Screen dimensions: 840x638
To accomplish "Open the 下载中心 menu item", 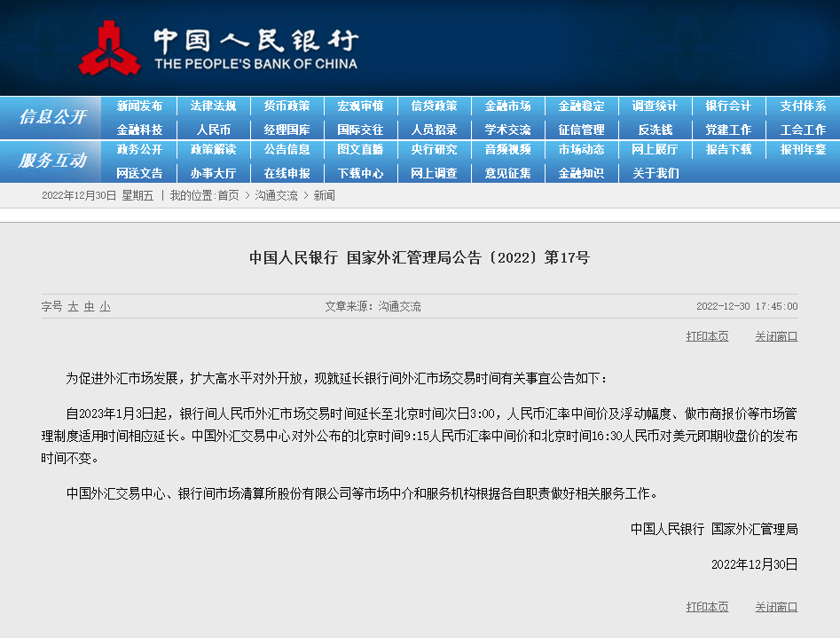I will pos(360,173).
